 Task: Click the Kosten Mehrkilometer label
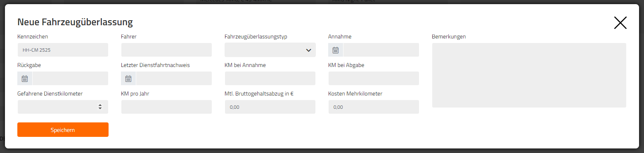tap(355, 93)
